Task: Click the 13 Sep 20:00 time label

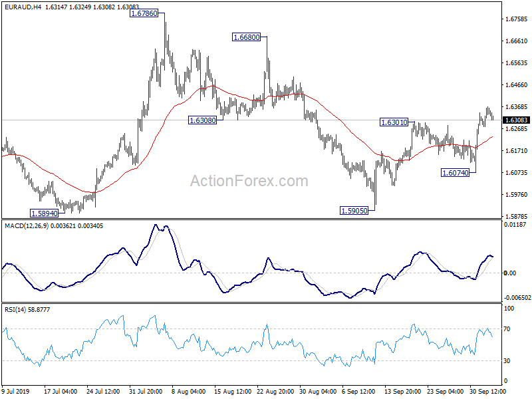Action: 403,392
